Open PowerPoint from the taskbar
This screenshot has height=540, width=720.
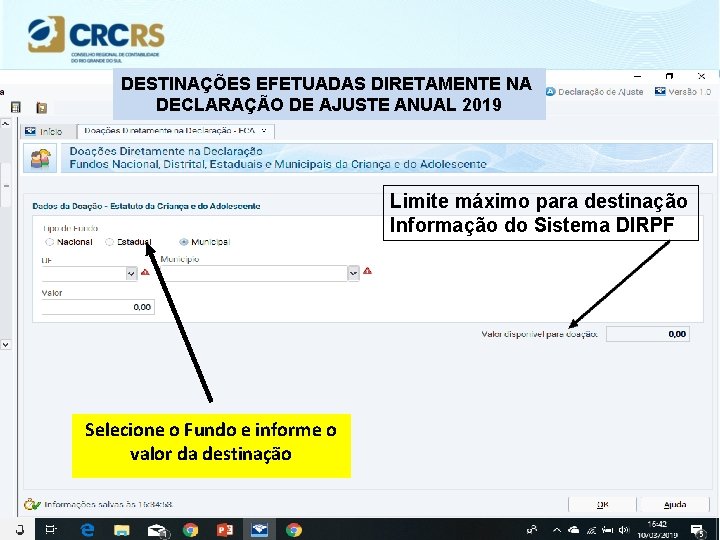pos(225,530)
